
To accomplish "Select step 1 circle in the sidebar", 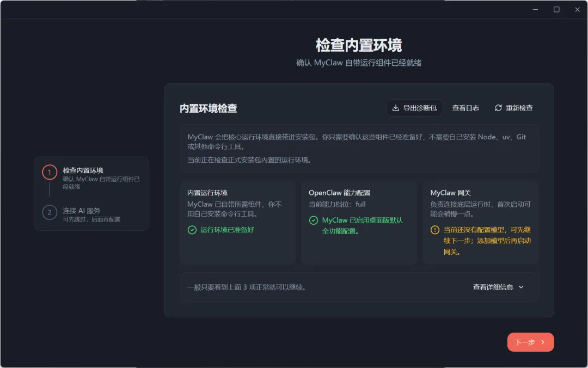I will (50, 172).
